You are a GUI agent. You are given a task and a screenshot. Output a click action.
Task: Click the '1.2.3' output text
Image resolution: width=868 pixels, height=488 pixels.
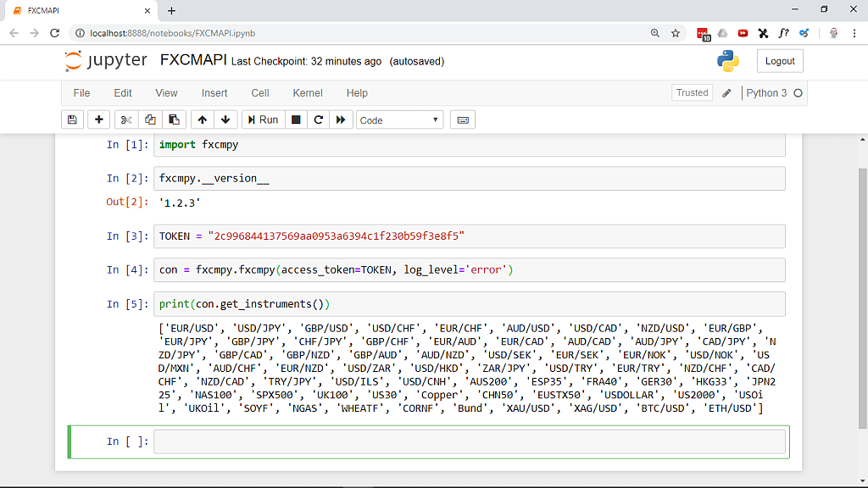180,203
